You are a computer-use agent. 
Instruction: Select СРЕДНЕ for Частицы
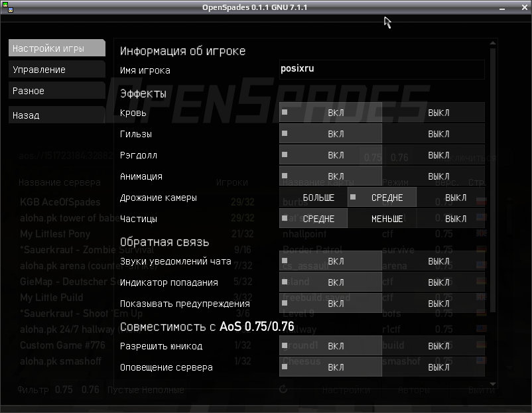(313, 219)
